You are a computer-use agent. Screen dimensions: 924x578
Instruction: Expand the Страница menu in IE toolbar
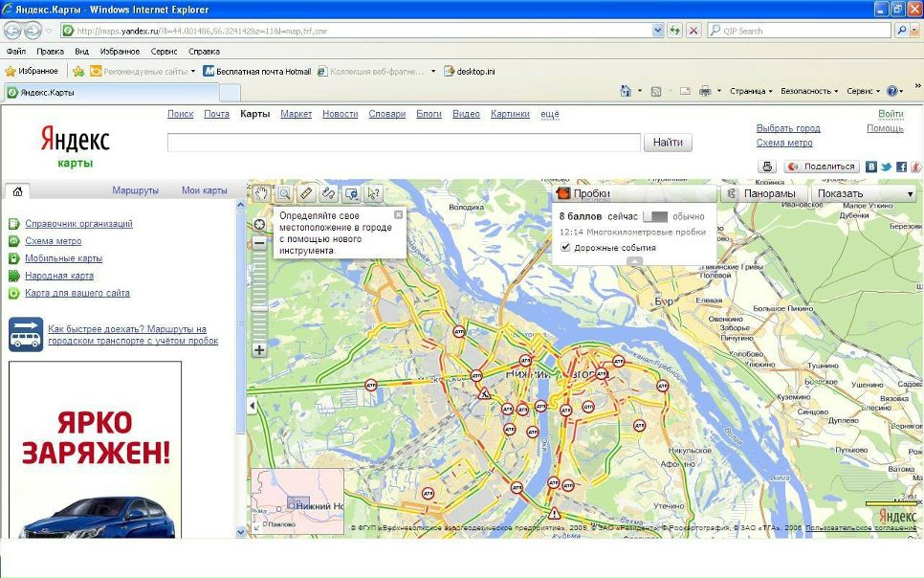click(x=750, y=92)
